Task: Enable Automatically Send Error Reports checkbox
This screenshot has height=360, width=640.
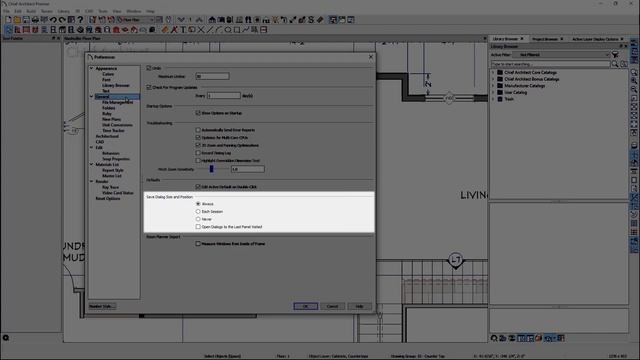Action: (x=198, y=130)
